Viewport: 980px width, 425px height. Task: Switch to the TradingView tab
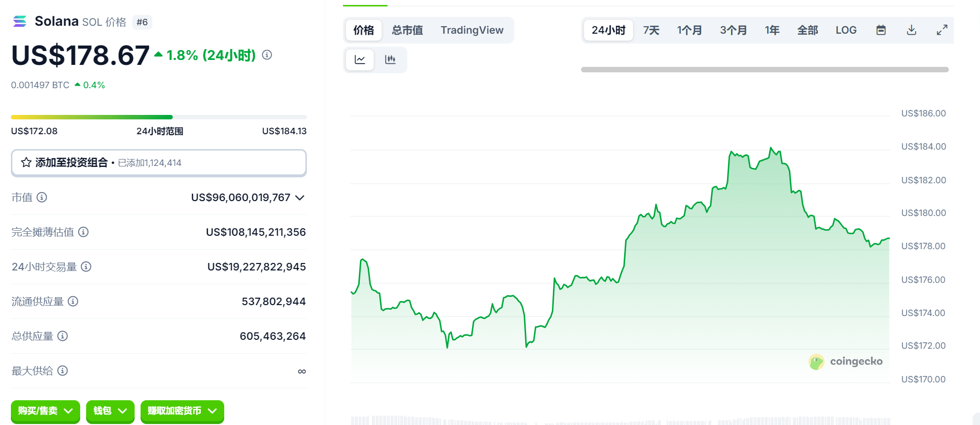[x=472, y=30]
